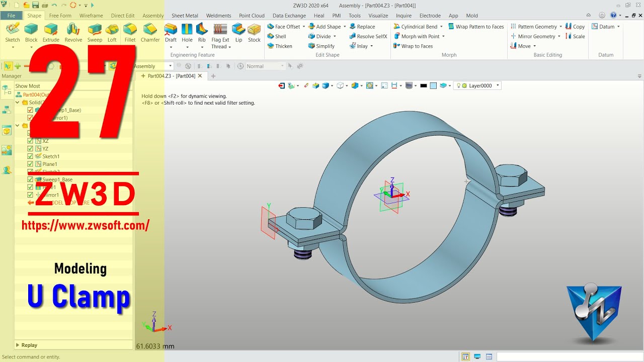
Task: Open Morph with Point dropdown
Action: tap(443, 36)
